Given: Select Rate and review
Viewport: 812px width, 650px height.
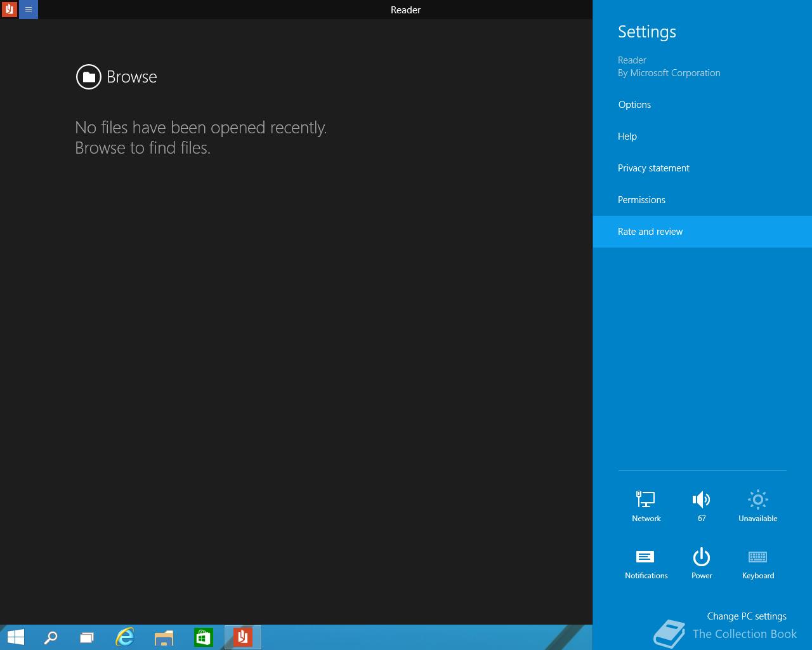Looking at the screenshot, I should point(702,232).
